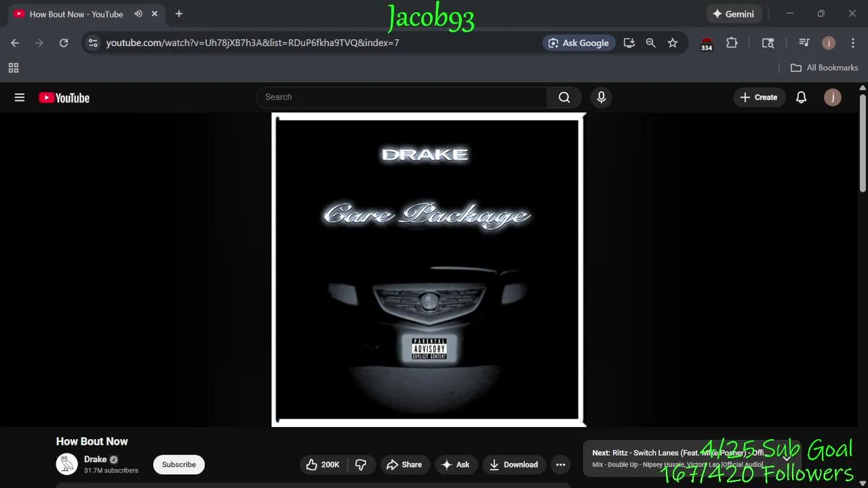Open Gemini in Chrome
The height and width of the screenshot is (488, 868).
[734, 14]
